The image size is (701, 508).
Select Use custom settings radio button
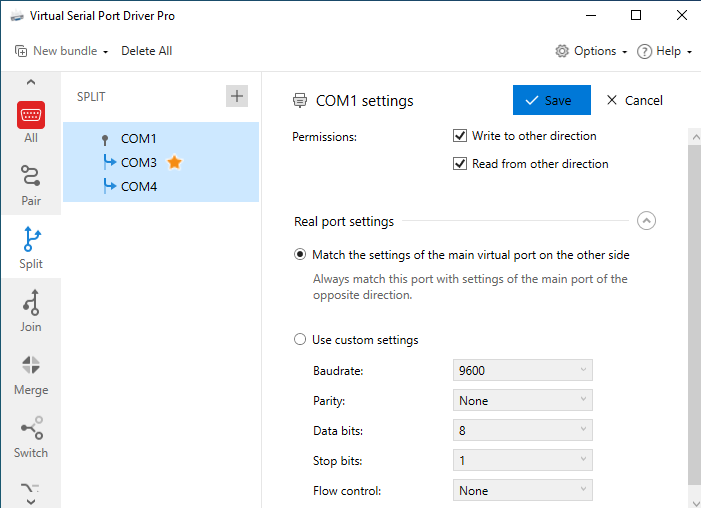tap(300, 339)
